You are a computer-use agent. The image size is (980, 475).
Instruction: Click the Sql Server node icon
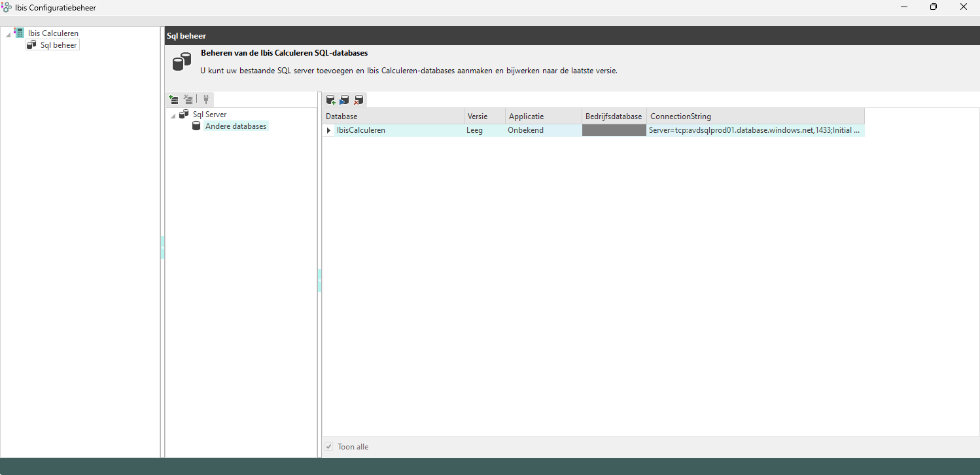point(184,114)
